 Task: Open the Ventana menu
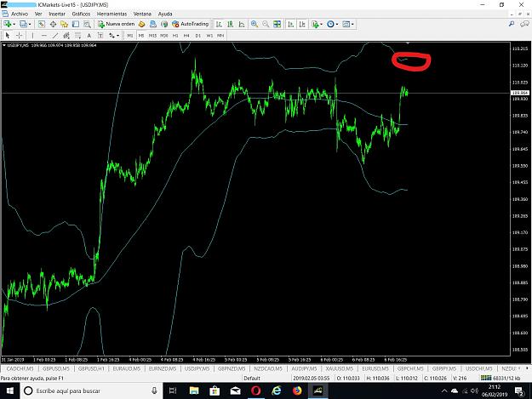142,14
